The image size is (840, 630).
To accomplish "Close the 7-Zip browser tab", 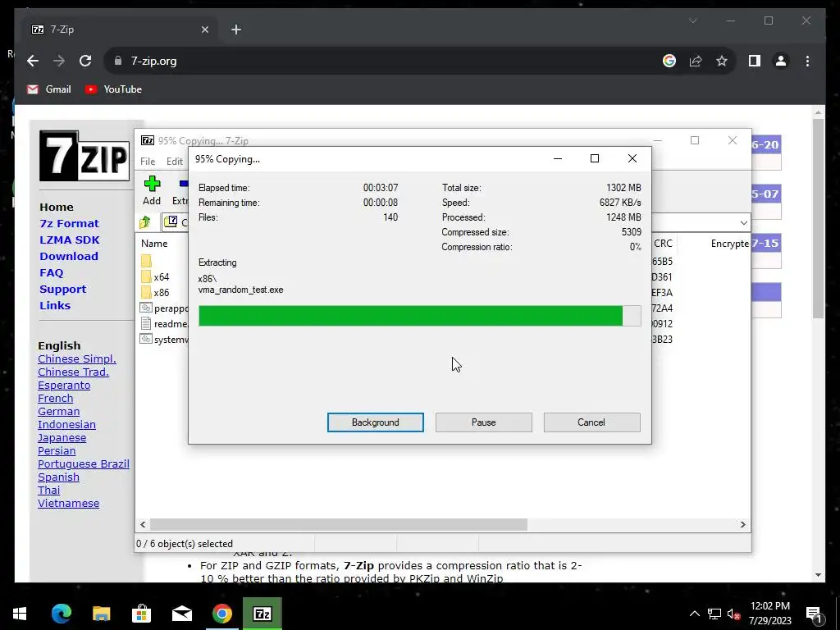I will coord(204,30).
